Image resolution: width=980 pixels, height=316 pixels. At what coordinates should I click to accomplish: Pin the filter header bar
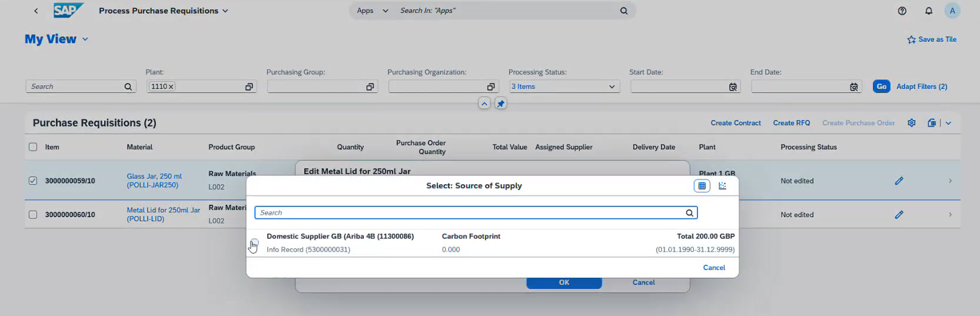point(500,104)
